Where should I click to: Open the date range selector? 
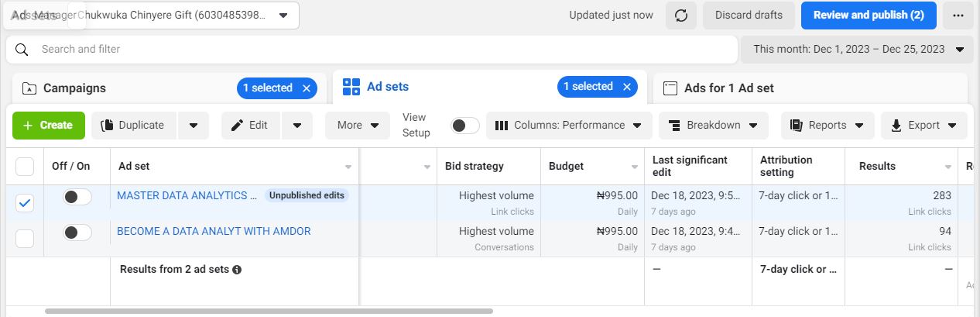[857, 50]
